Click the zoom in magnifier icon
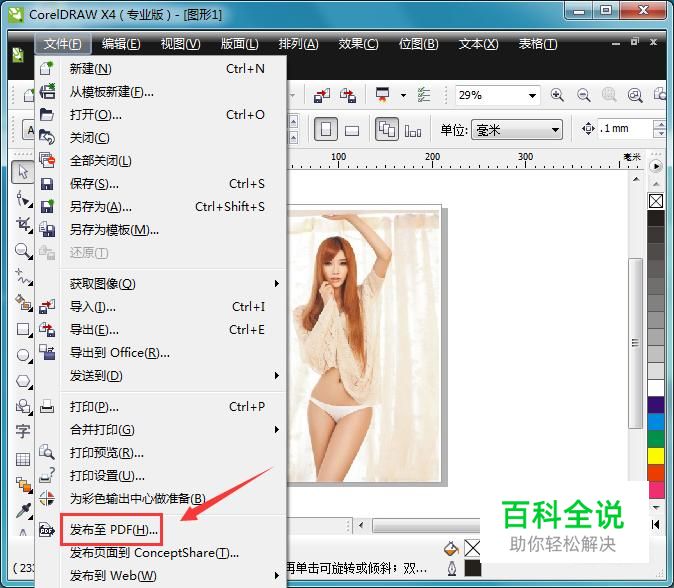The height and width of the screenshot is (588, 674). point(557,95)
